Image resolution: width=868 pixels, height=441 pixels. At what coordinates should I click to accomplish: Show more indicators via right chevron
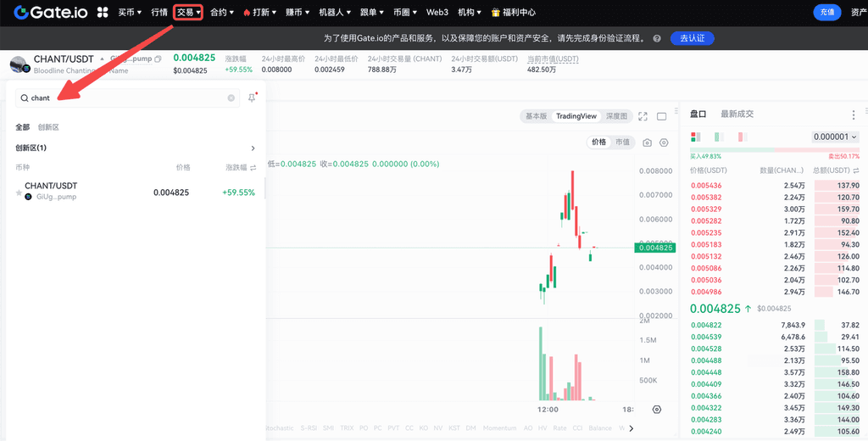point(631,427)
